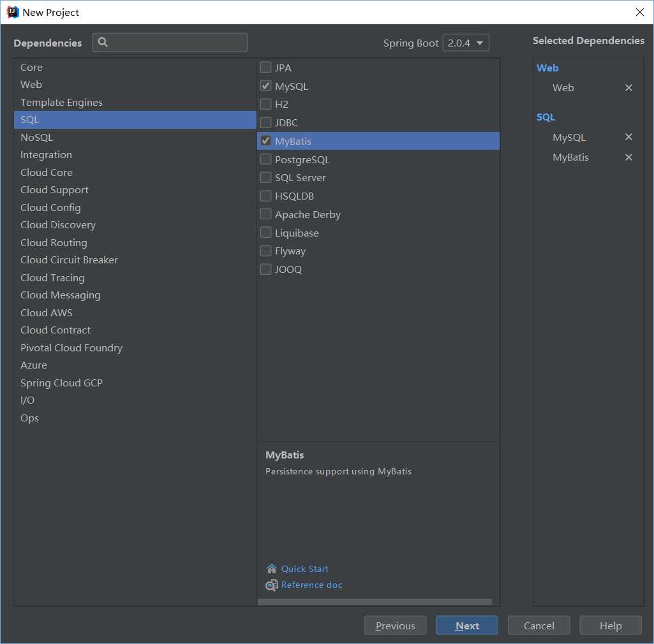This screenshot has height=644, width=654.
Task: Click the horizontal scrollbar under description
Action: (x=375, y=602)
